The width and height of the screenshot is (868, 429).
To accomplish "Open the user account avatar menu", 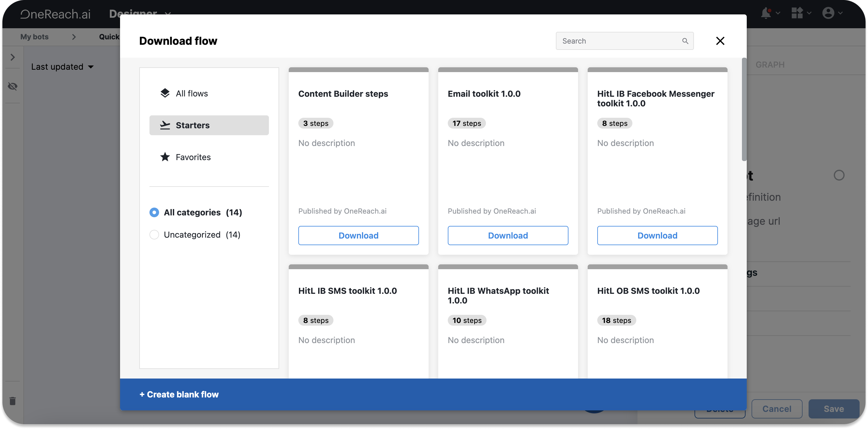I will [x=828, y=13].
